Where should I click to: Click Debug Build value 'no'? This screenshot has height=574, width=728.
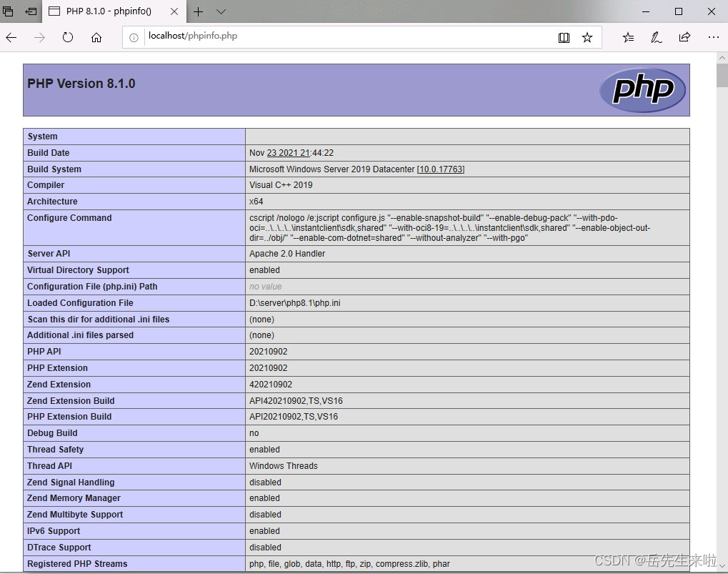tap(254, 433)
